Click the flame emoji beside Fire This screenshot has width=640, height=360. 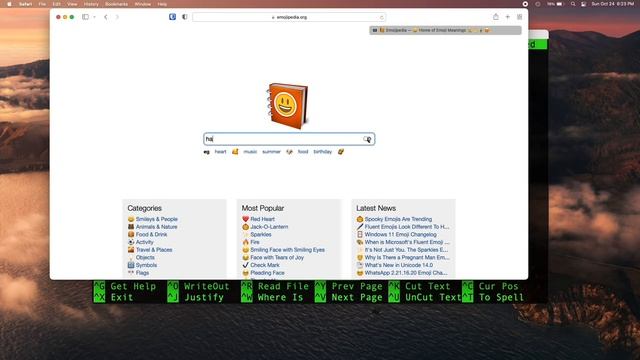click(x=245, y=242)
